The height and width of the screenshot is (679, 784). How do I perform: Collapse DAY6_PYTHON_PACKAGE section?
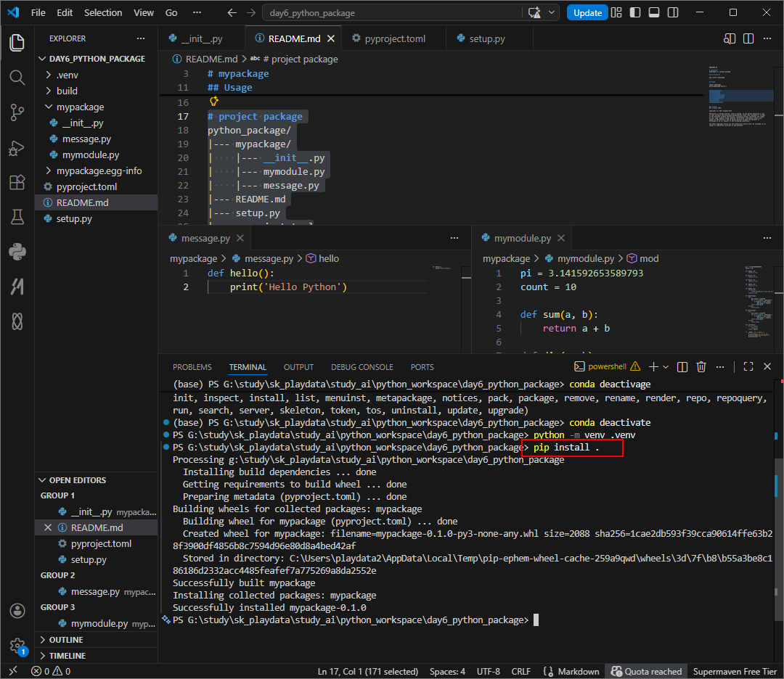[x=96, y=59]
